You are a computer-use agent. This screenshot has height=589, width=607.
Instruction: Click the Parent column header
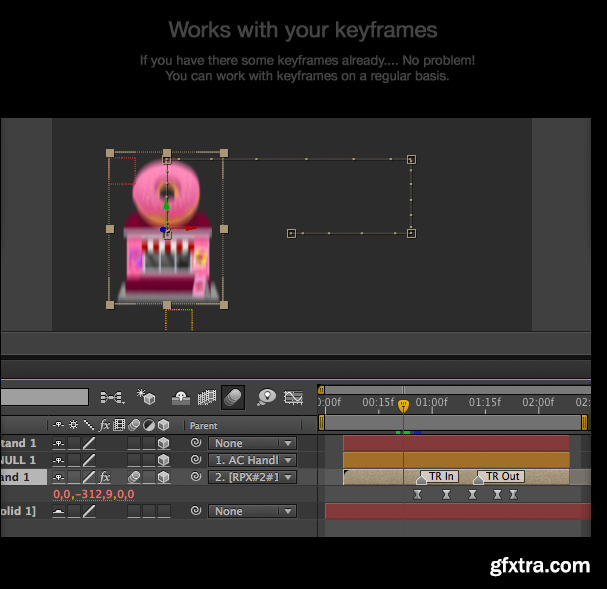[203, 425]
